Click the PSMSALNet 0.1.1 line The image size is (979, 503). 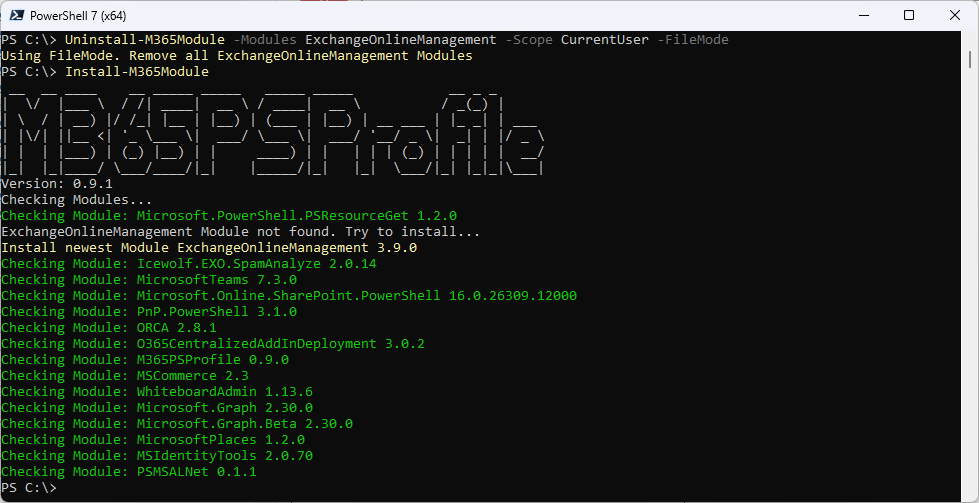[x=129, y=472]
